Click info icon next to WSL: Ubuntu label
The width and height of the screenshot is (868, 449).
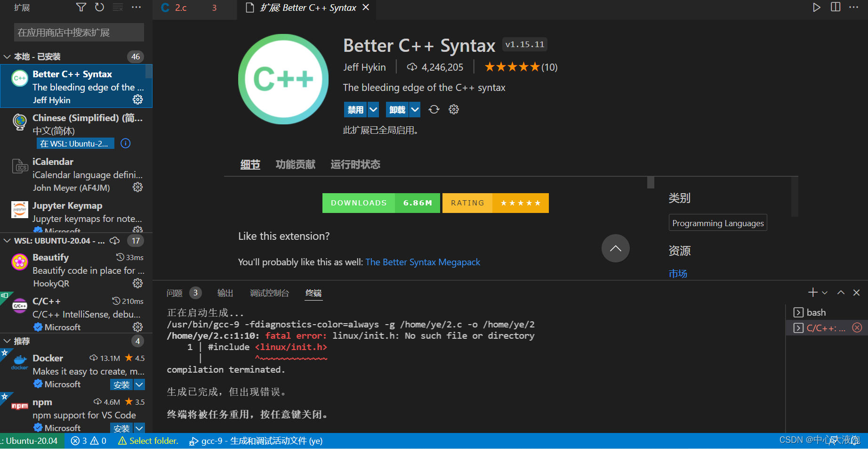(x=126, y=143)
